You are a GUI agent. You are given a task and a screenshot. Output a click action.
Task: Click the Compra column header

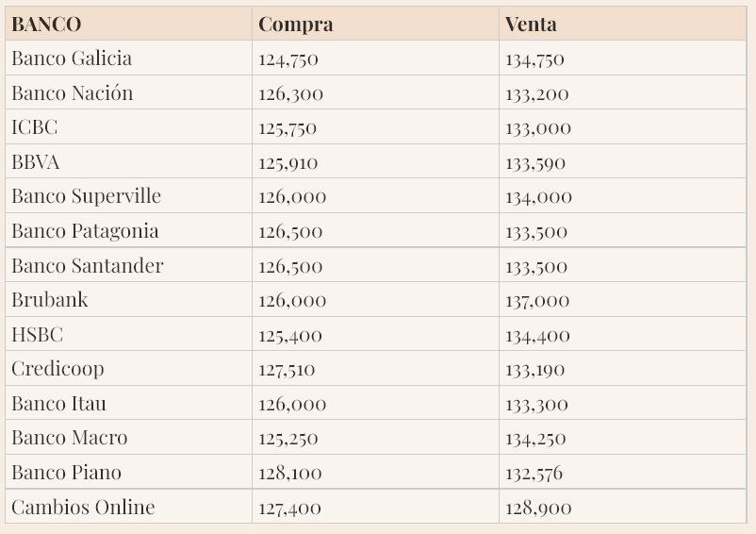coord(295,25)
